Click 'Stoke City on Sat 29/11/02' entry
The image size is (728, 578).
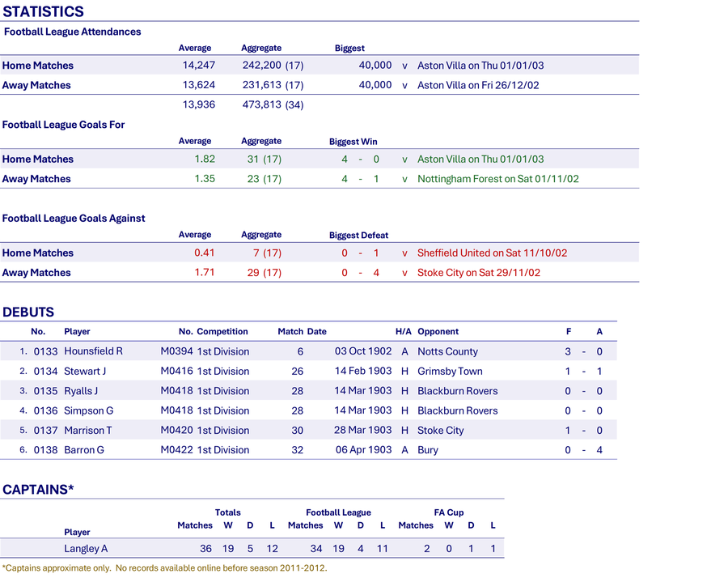(479, 273)
